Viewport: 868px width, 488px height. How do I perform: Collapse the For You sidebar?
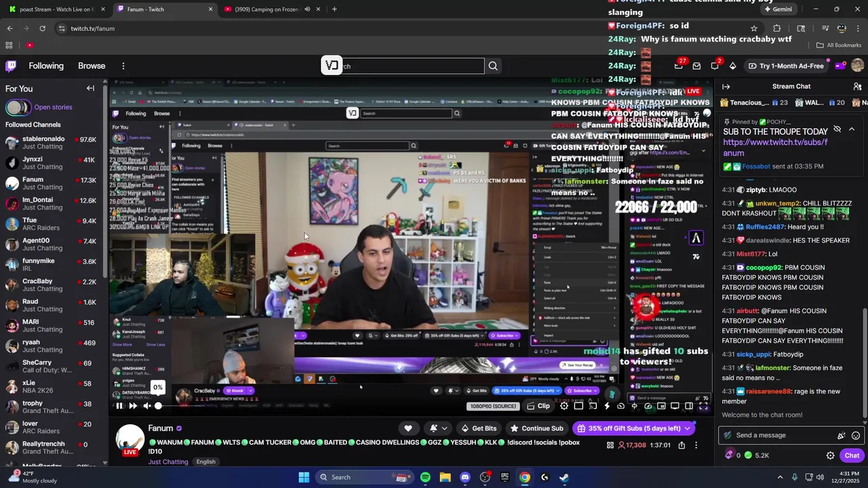point(90,88)
